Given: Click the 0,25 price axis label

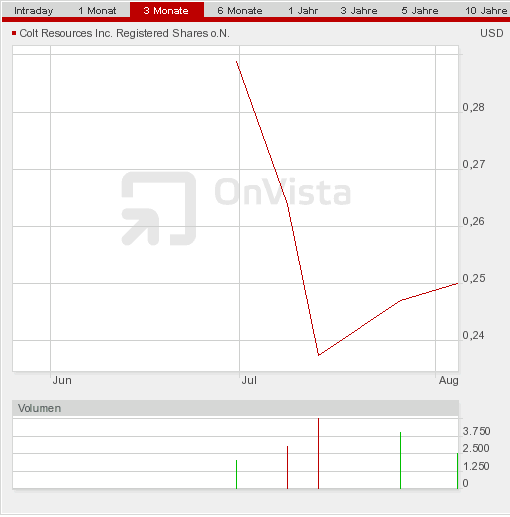Looking at the screenshot, I should [474, 278].
